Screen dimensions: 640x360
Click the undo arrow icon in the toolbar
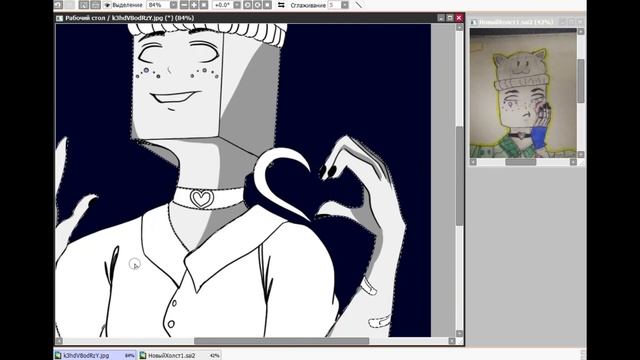point(58,5)
